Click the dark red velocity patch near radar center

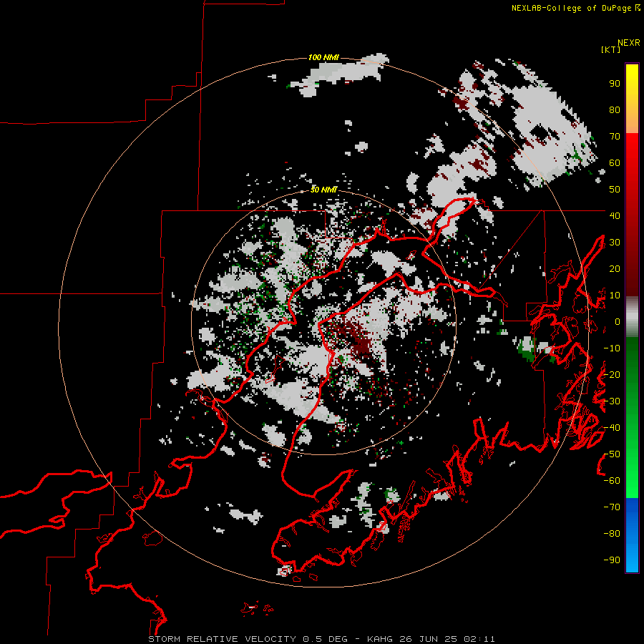[x=356, y=339]
